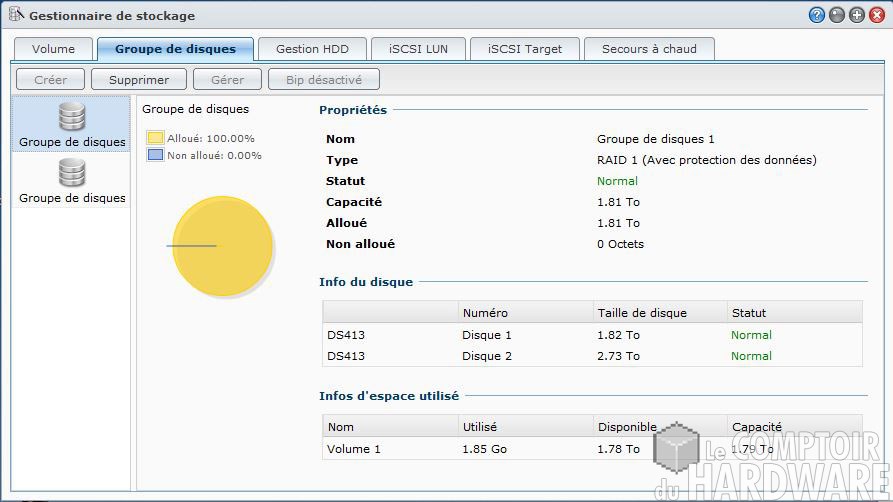Click the 1.82 To disk size
The width and height of the screenshot is (893, 502).
point(618,335)
